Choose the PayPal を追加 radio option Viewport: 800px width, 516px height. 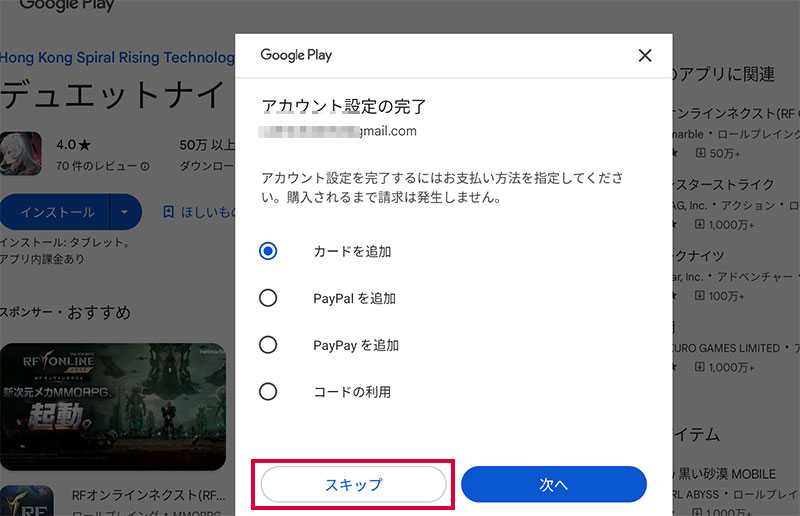click(x=268, y=298)
